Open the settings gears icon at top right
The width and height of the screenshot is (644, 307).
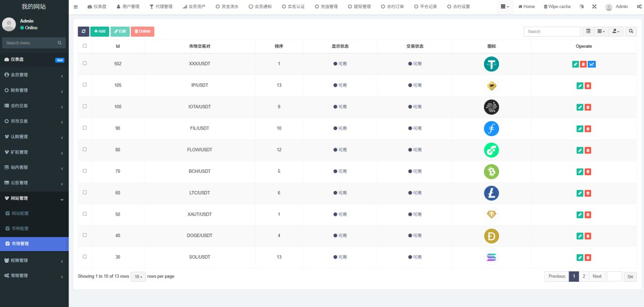[x=639, y=7]
